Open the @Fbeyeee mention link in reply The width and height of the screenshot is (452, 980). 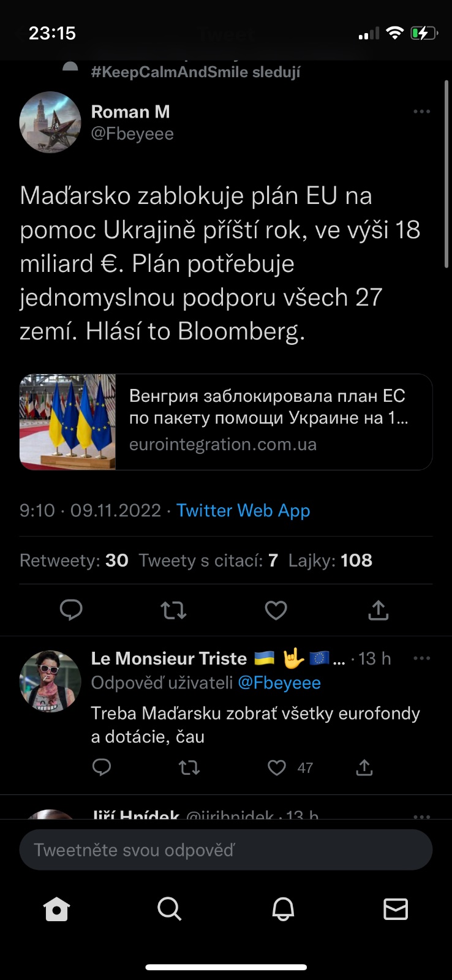(x=279, y=683)
